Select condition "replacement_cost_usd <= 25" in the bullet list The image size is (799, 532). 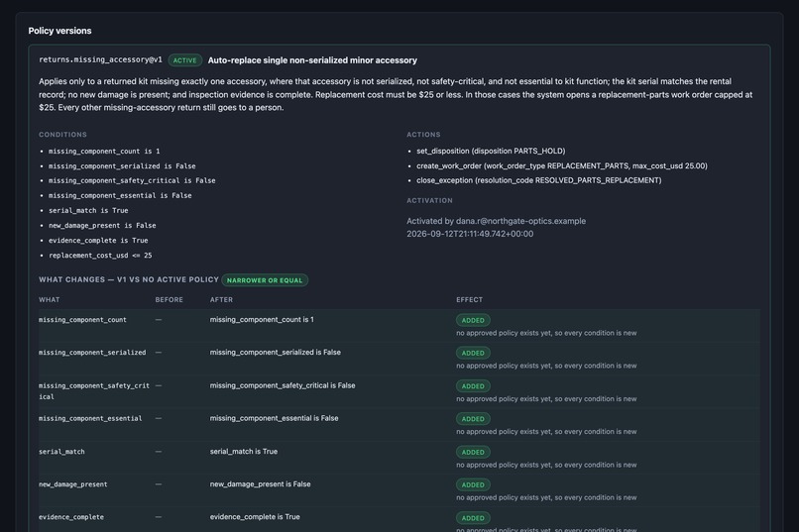(100, 255)
